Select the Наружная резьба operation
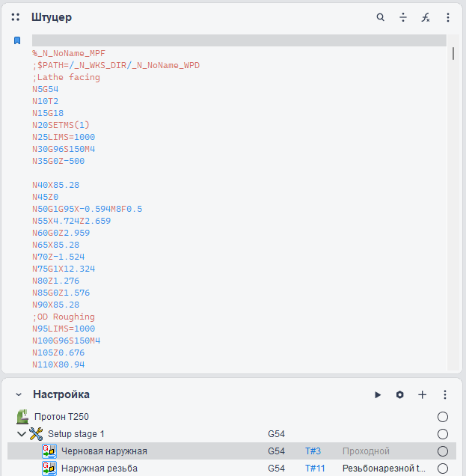The image size is (466, 476). [x=99, y=469]
